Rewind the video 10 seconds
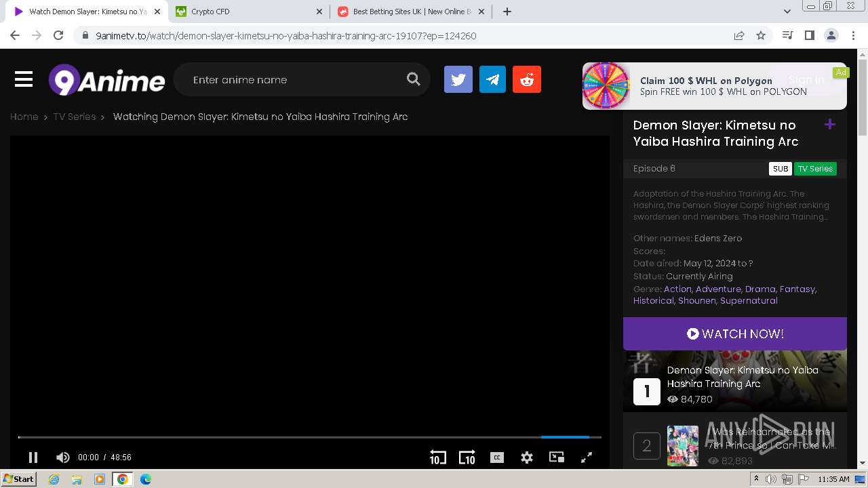This screenshot has width=868, height=488. point(438,457)
